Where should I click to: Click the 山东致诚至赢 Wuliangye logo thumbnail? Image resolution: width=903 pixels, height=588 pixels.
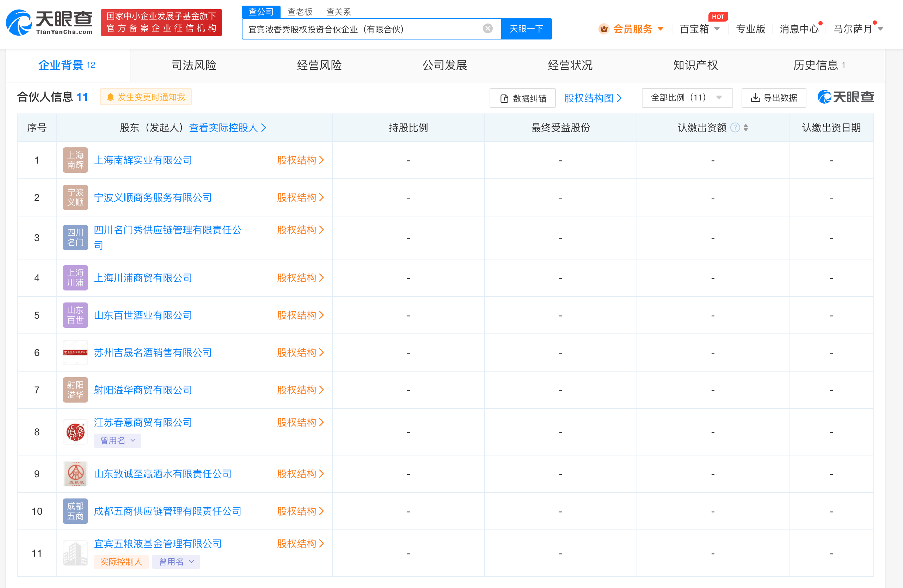coord(75,473)
